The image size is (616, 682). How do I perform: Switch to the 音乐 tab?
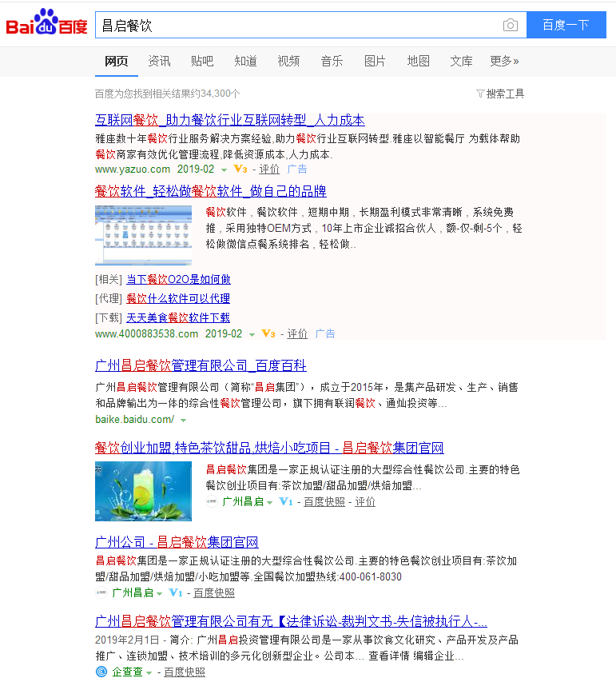coord(332,62)
